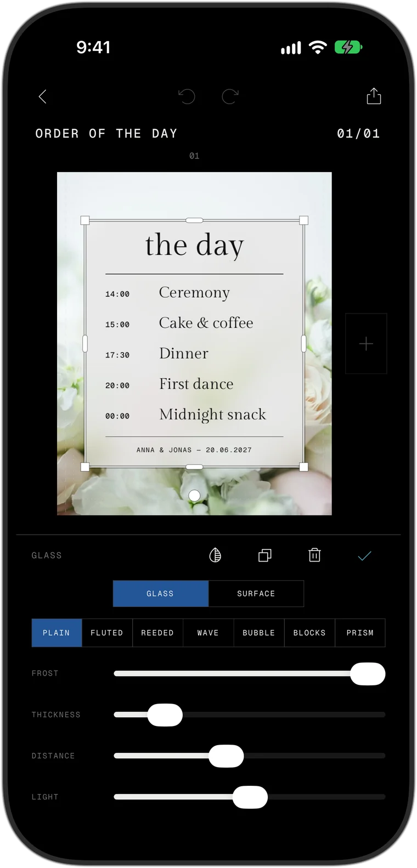Tap the 17:30 time entry

117,355
